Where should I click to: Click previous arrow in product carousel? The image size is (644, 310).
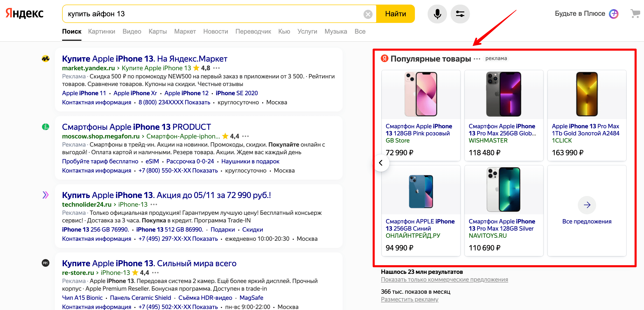tap(381, 163)
